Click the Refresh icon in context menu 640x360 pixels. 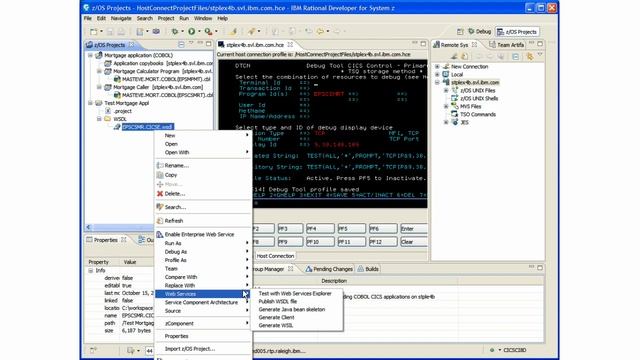pos(160,220)
